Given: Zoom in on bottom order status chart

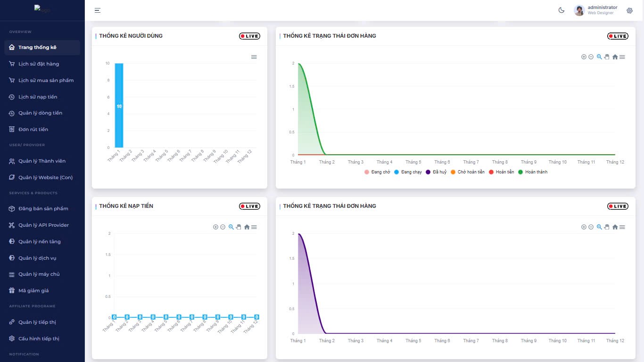Looking at the screenshot, I should 584,227.
